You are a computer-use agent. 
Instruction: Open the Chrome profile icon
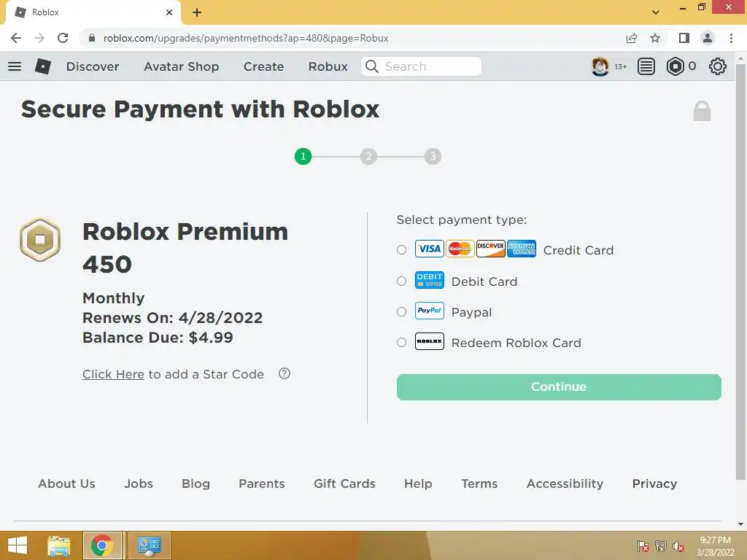(x=708, y=38)
